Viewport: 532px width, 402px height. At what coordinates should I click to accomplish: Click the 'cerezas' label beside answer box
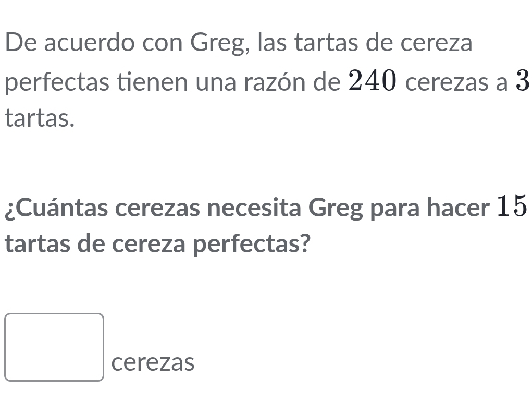(x=153, y=362)
